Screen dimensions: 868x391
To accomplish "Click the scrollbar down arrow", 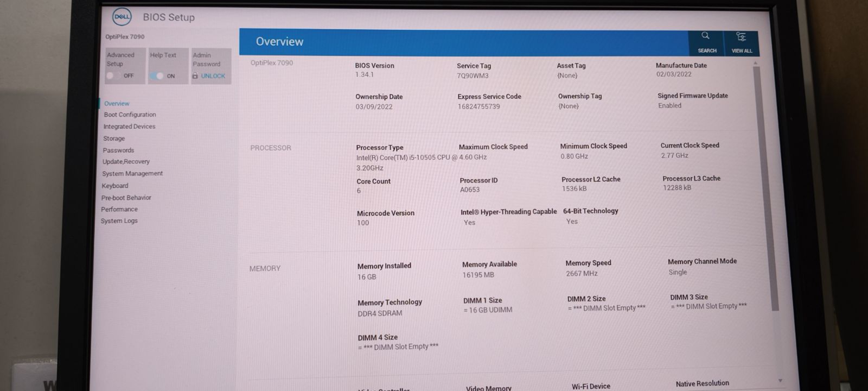I will [780, 381].
